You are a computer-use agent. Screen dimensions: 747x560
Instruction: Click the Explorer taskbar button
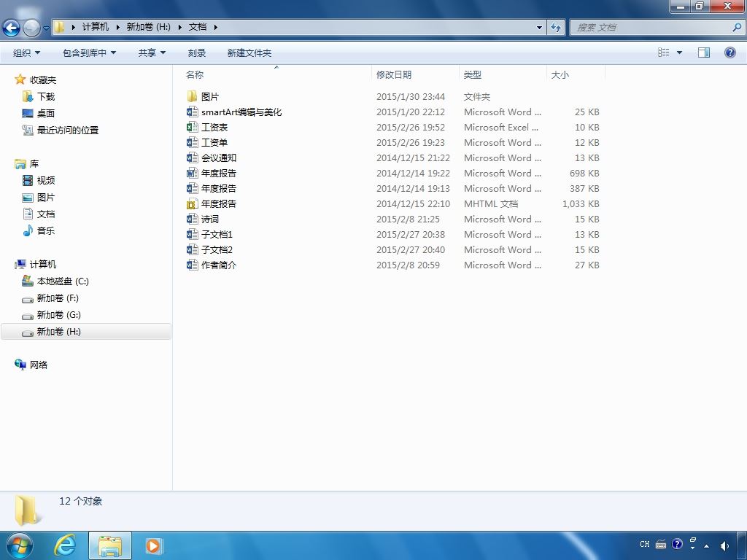coord(110,545)
